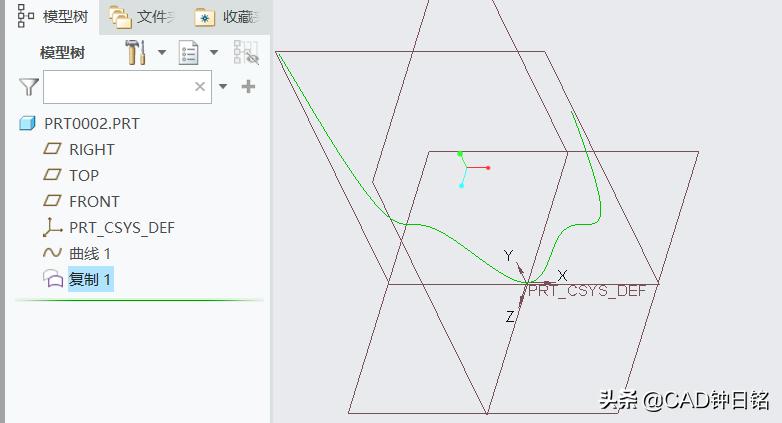Select the FRONT datum plane in tree
This screenshot has width=782, height=423.
(x=93, y=201)
